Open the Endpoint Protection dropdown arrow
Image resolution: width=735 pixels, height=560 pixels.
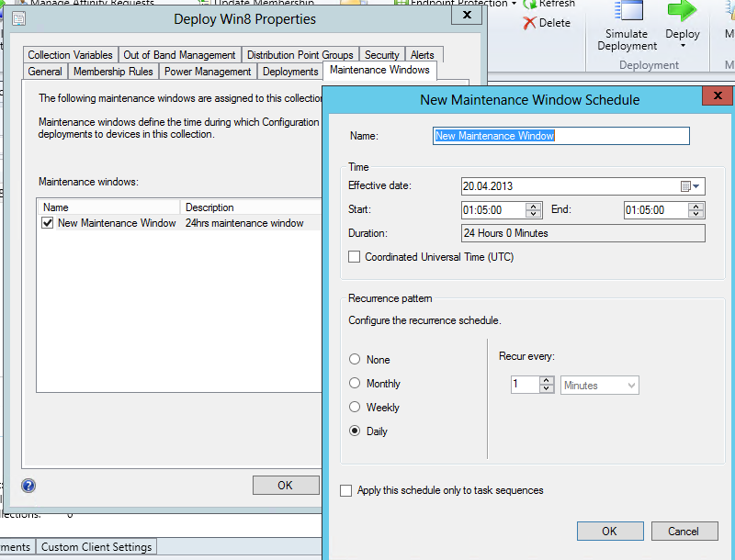(514, 4)
